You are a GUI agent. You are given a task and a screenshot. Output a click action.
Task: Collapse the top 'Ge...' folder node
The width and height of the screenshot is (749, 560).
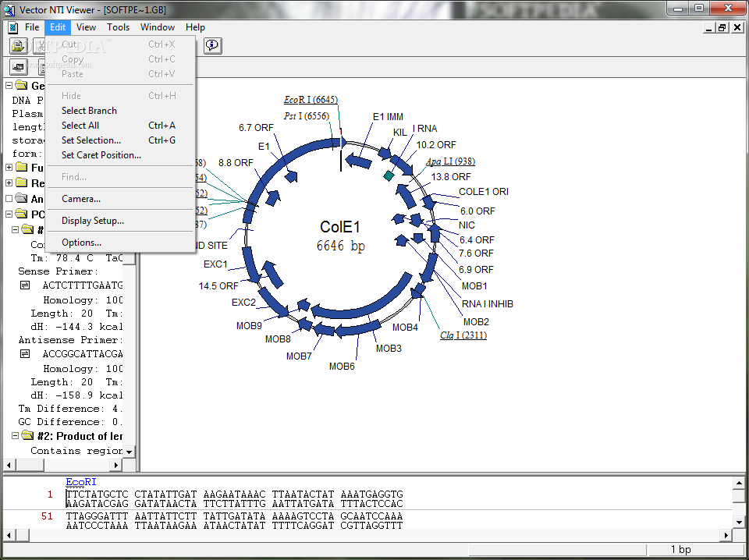pos(9,86)
